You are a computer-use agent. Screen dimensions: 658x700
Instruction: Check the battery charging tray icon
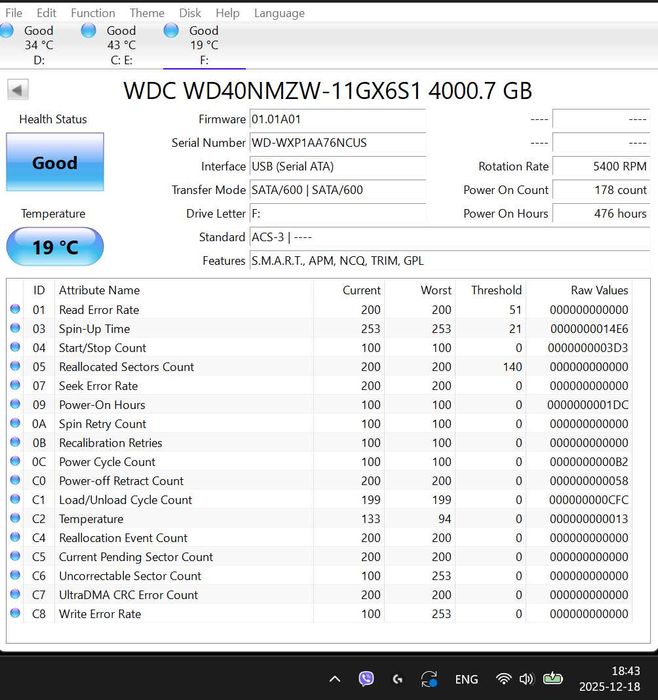pyautogui.click(x=553, y=679)
